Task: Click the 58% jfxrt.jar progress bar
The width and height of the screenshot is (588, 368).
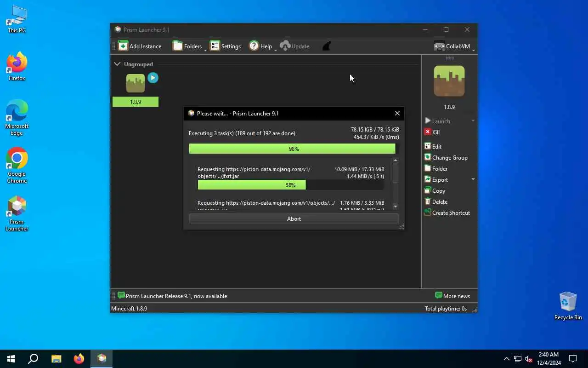Action: (291, 184)
